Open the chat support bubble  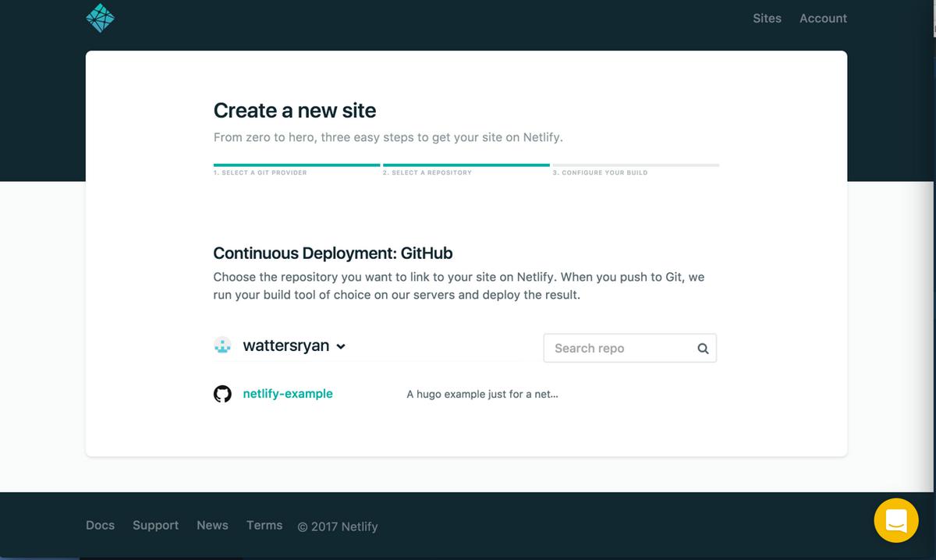click(895, 519)
